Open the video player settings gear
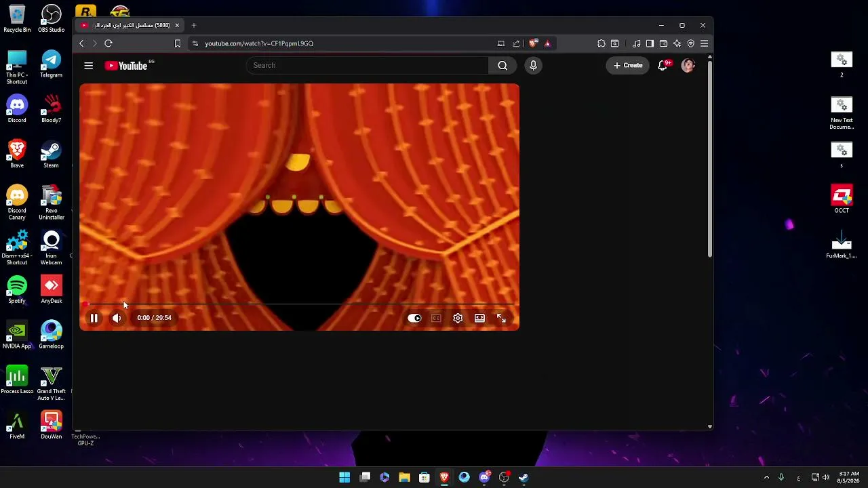This screenshot has width=868, height=488. tap(458, 318)
